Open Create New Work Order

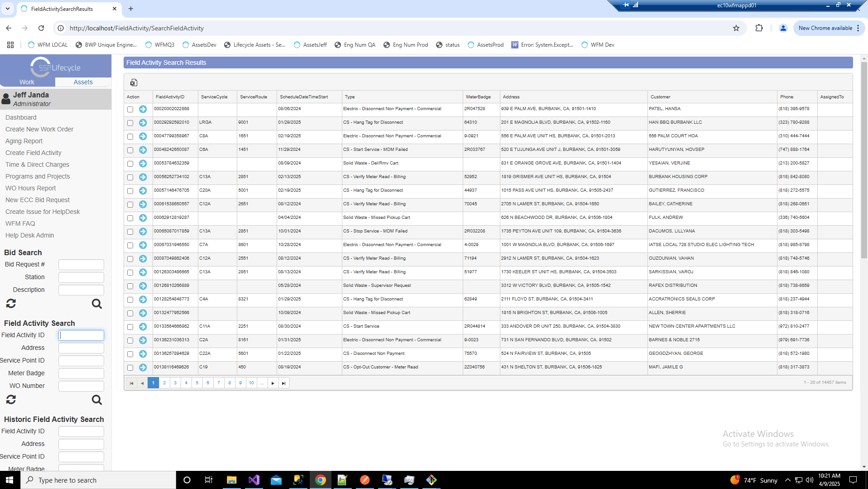[39, 129]
